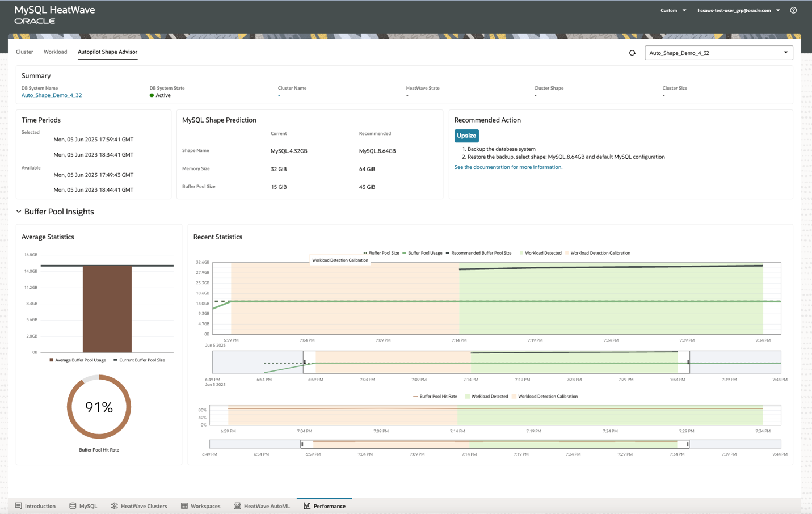The height and width of the screenshot is (514, 812).
Task: Expand the Custom dropdown in header
Action: (673, 10)
